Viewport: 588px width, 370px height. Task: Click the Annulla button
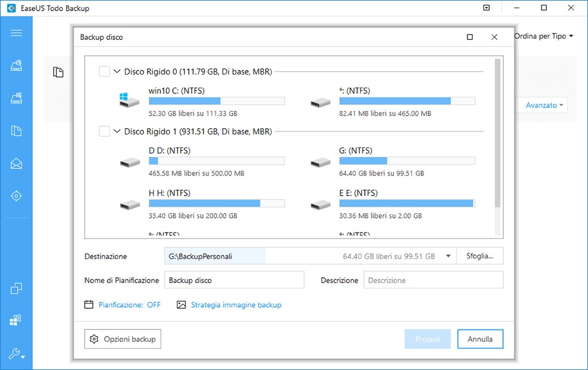coord(480,339)
